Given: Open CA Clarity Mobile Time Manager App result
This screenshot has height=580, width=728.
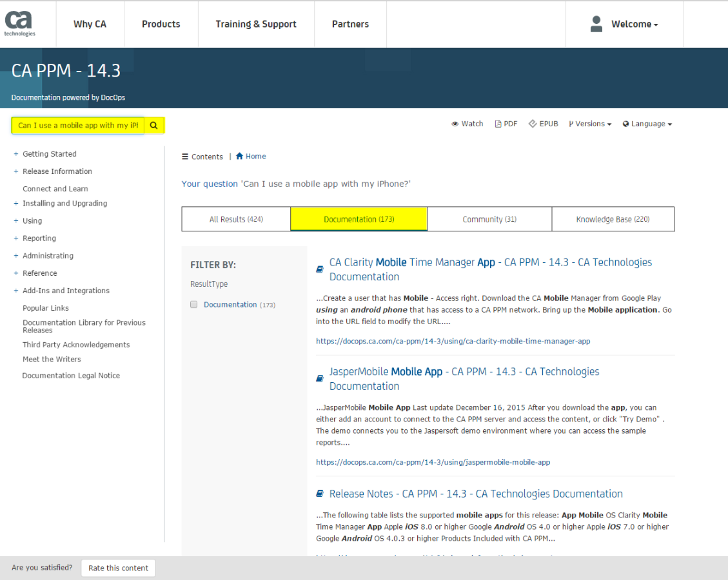Looking at the screenshot, I should (490, 269).
